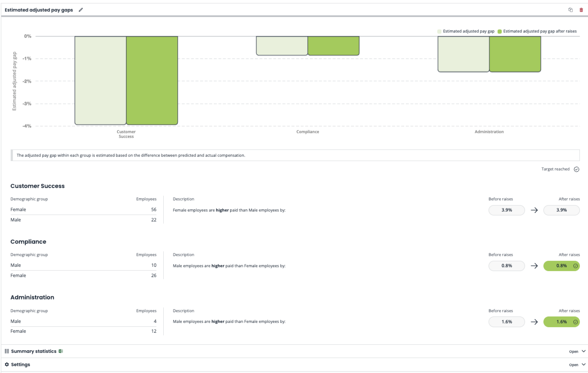The image size is (588, 373).
Task: Click the Summary statistics section header
Action: coord(34,351)
